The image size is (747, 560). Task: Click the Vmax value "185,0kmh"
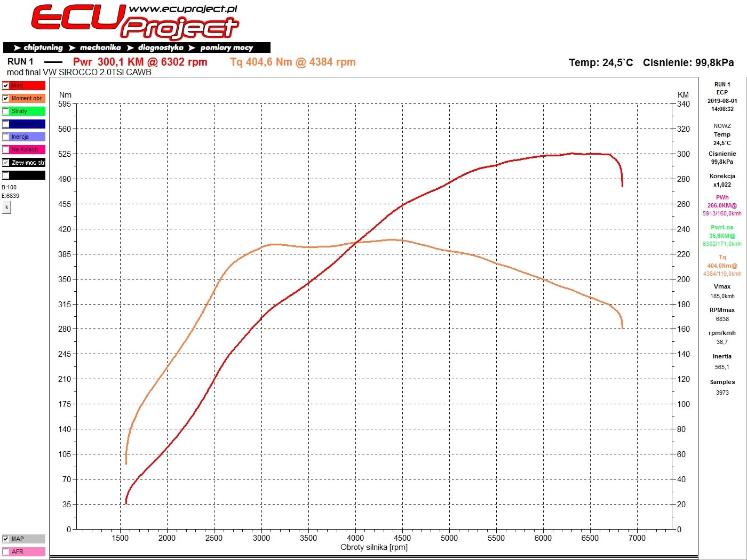[722, 296]
